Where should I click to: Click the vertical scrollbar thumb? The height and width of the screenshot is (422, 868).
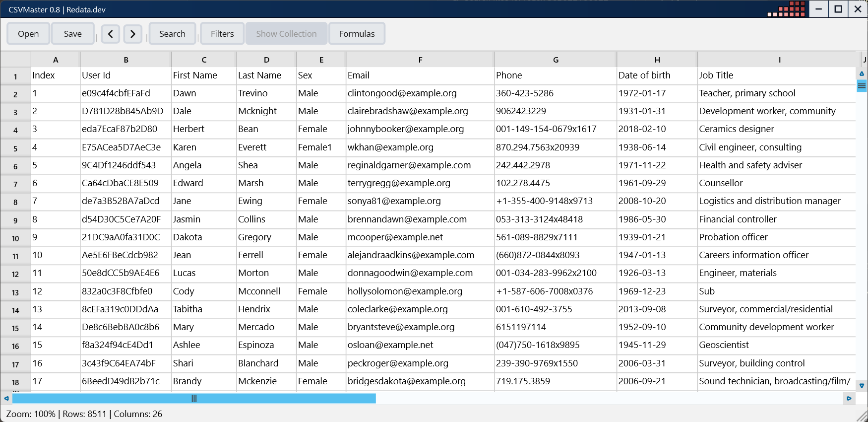click(862, 86)
